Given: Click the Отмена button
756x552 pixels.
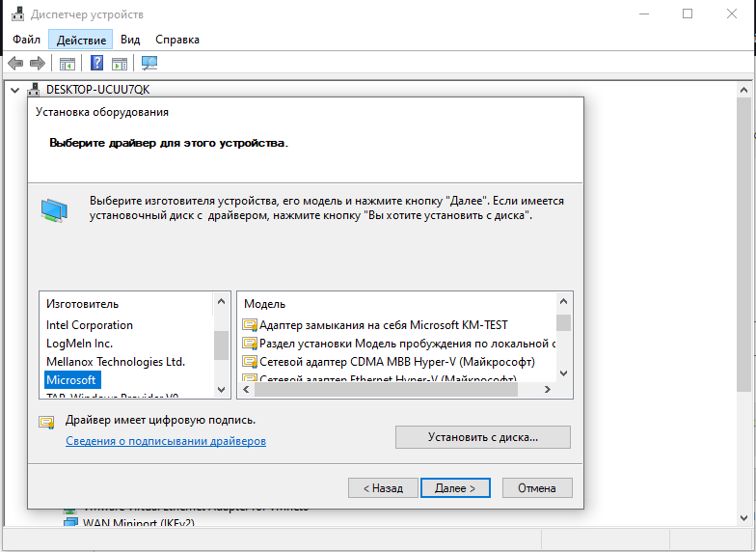Looking at the screenshot, I should point(537,488).
